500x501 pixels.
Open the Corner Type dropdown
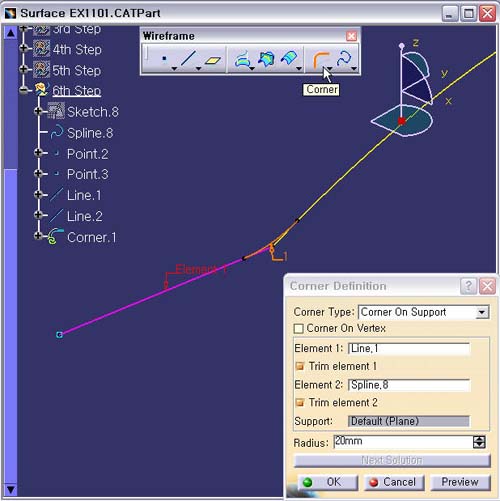pos(482,312)
